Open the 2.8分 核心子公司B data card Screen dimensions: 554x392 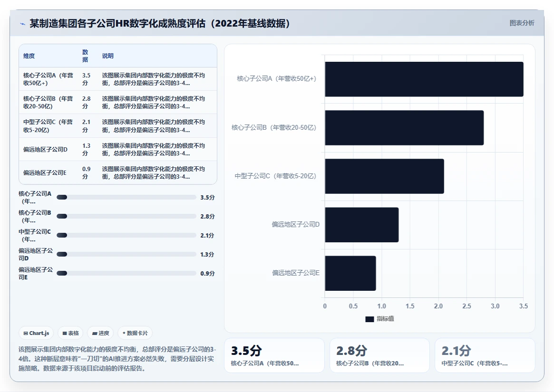tap(379, 355)
